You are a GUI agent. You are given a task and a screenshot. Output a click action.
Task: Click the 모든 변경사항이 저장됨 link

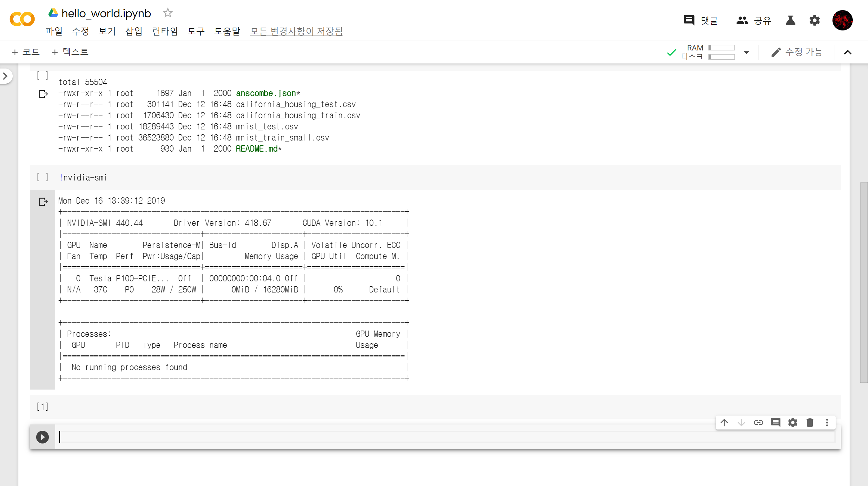(x=296, y=31)
